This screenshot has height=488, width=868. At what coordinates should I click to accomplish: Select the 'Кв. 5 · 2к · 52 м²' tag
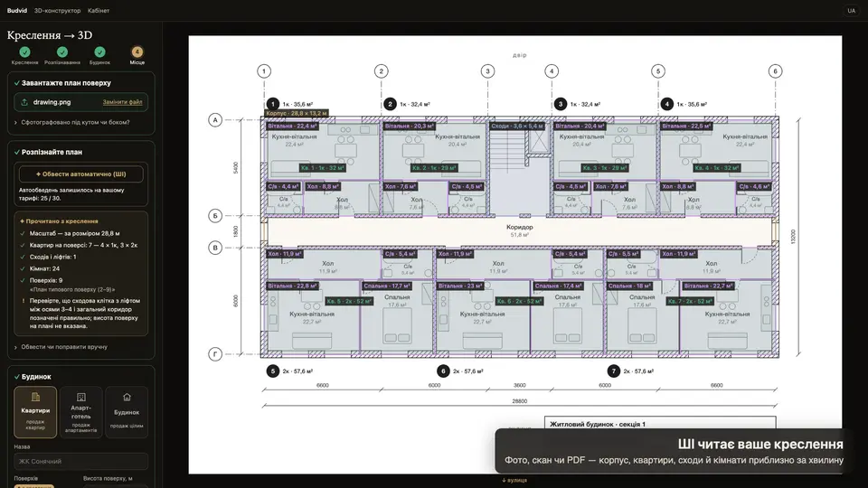349,302
